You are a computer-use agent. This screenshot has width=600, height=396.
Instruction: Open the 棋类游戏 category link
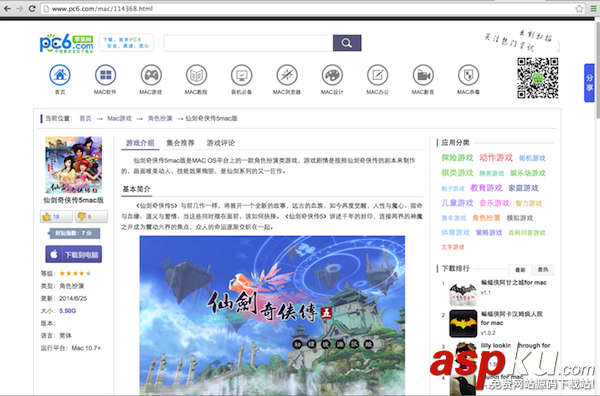457,173
